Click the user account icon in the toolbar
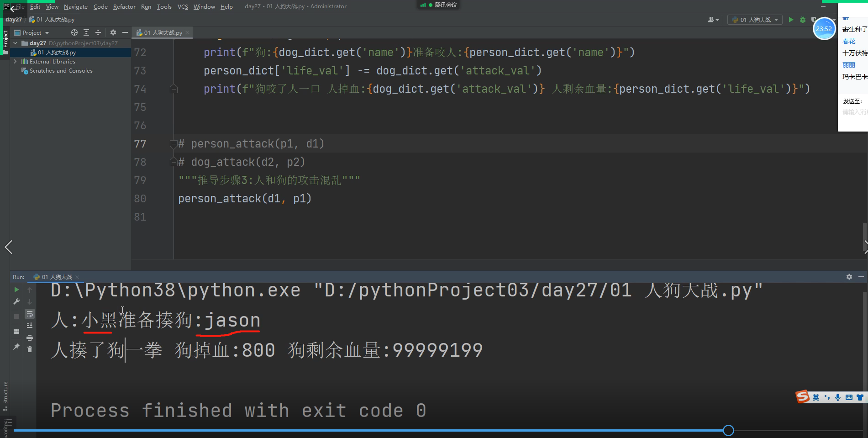The image size is (868, 438). [713, 20]
